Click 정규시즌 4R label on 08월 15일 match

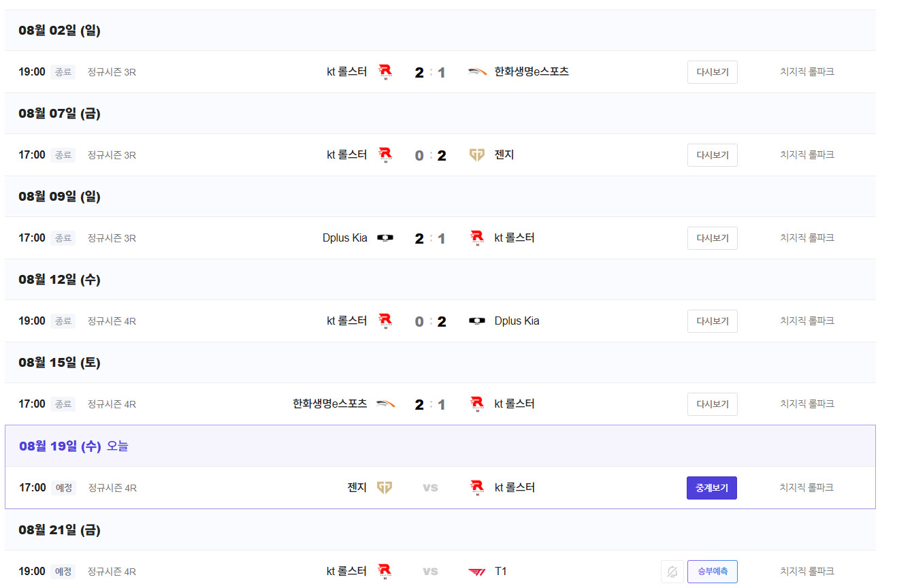[x=112, y=404]
